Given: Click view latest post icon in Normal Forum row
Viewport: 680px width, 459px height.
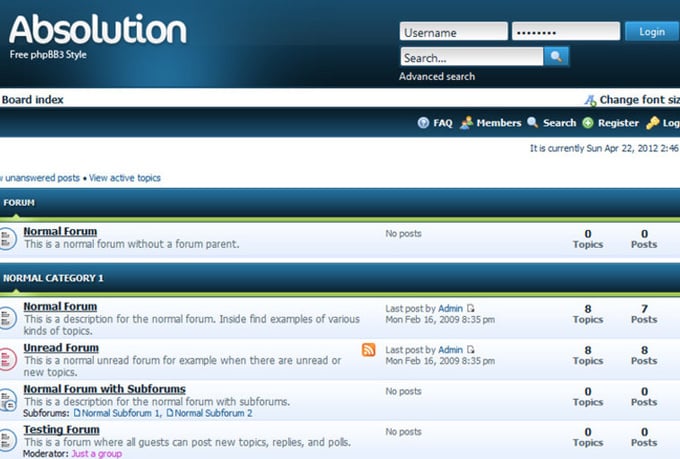Looking at the screenshot, I should point(471,308).
